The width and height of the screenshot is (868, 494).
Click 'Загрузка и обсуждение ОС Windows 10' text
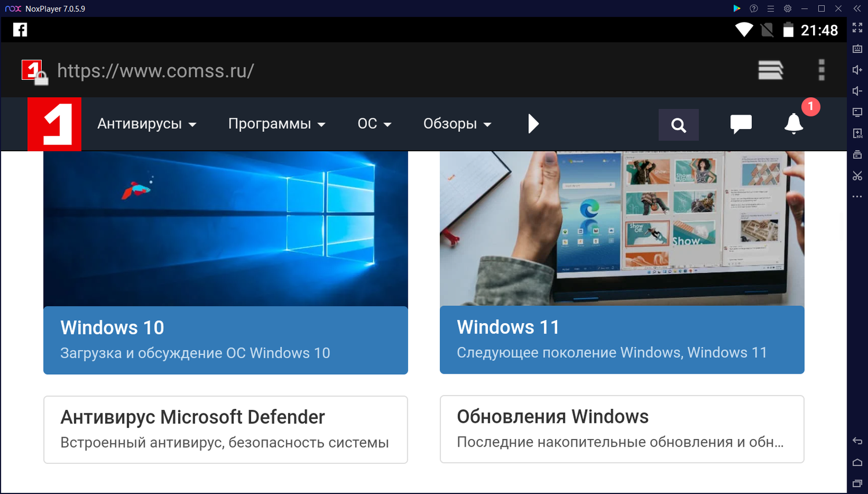tap(195, 353)
